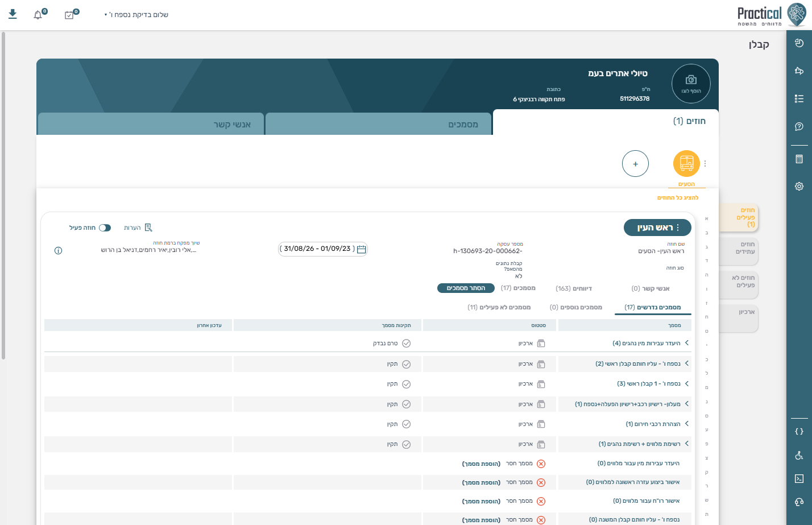
Task: Select the מסמכים נדרשים (17) tab
Action: [653, 307]
